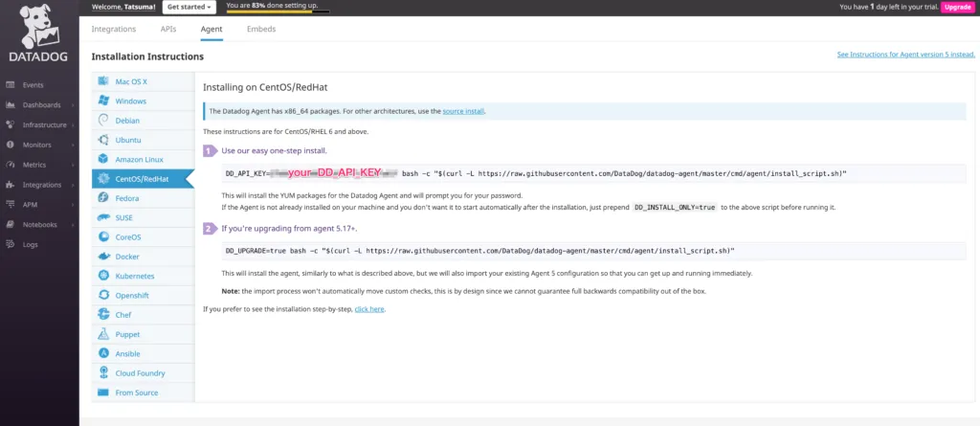Click the Windows flag icon
The image size is (980, 426).
click(x=103, y=101)
